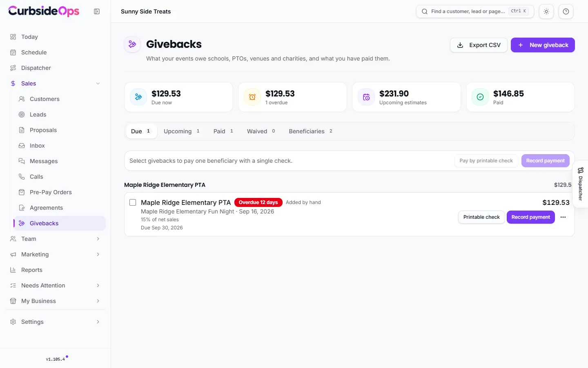Click the Needs Attention checklist icon
The height and width of the screenshot is (368, 588).
click(x=13, y=285)
